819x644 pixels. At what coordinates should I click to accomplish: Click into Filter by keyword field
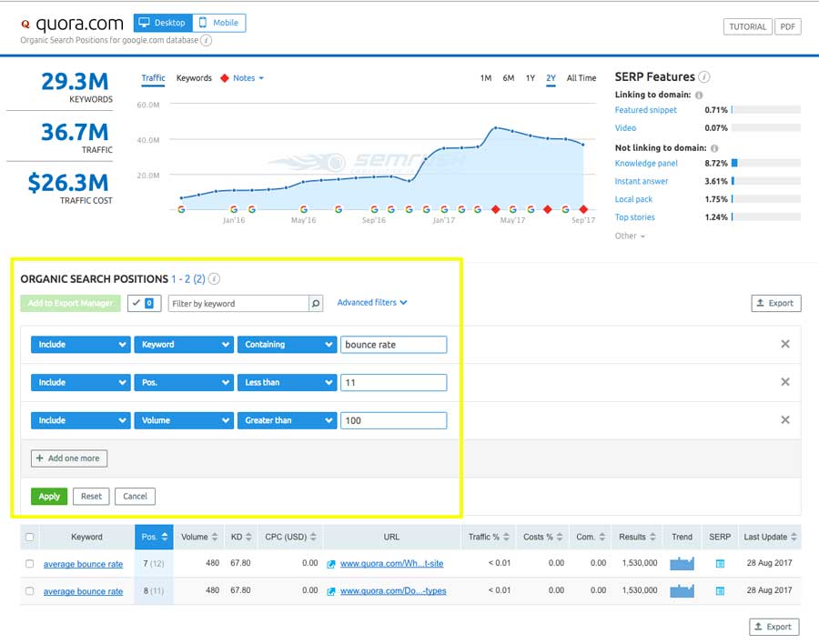pos(238,304)
